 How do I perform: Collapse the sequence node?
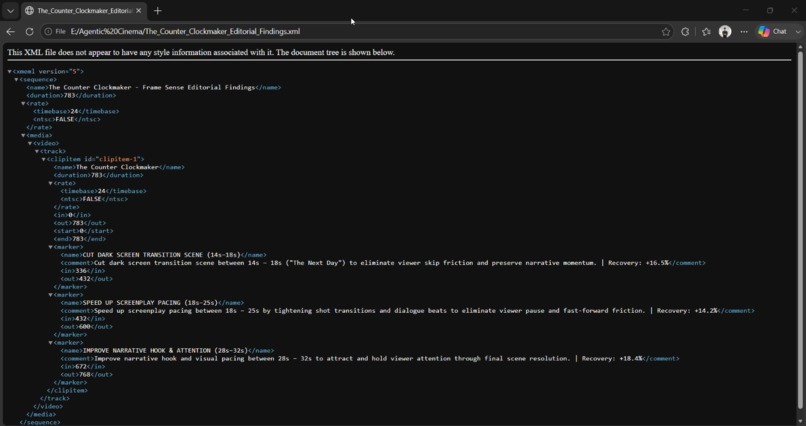coord(16,80)
